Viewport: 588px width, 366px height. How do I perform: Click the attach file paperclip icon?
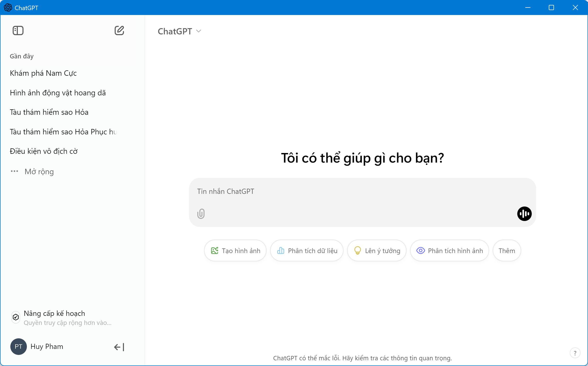click(201, 214)
